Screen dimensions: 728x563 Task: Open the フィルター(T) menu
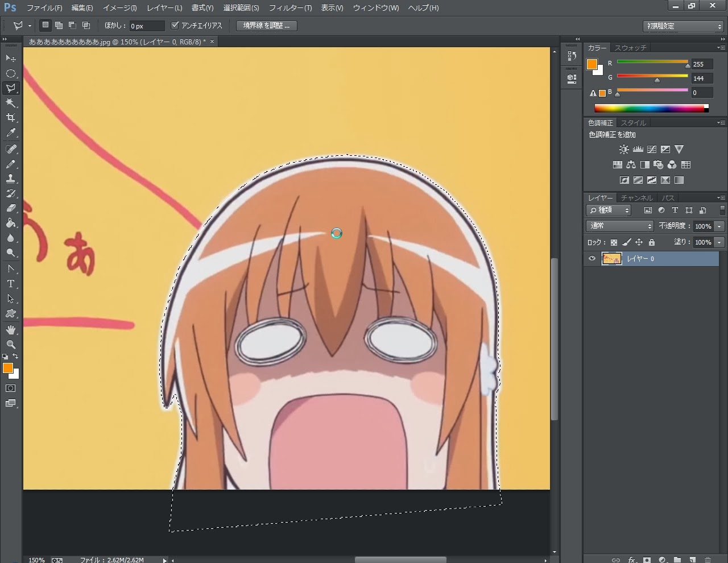290,8
